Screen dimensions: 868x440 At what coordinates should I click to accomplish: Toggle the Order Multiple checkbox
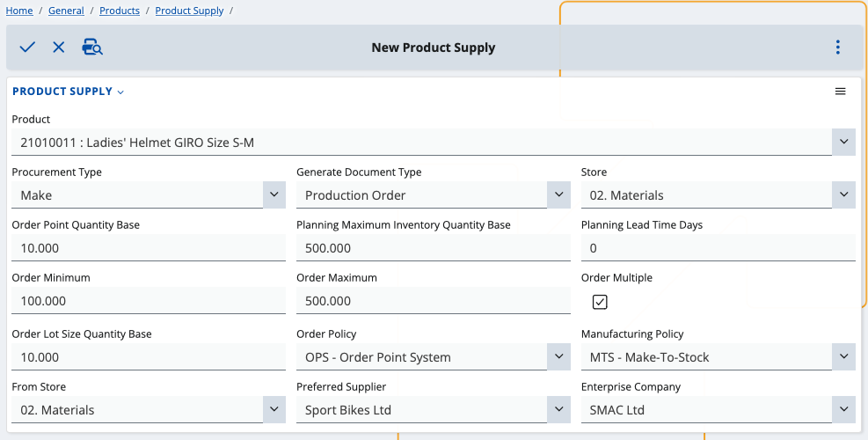click(600, 302)
